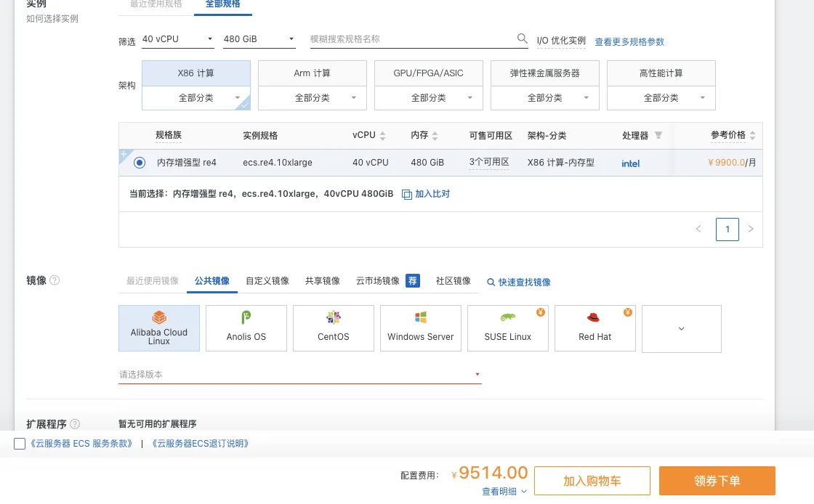Image resolution: width=814 pixels, height=504 pixels.
Task: Sort the table by vCPU column arrows
Action: 382,136
